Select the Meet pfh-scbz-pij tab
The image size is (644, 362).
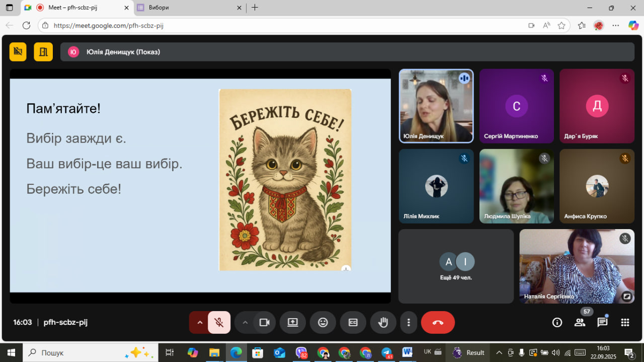click(75, 8)
